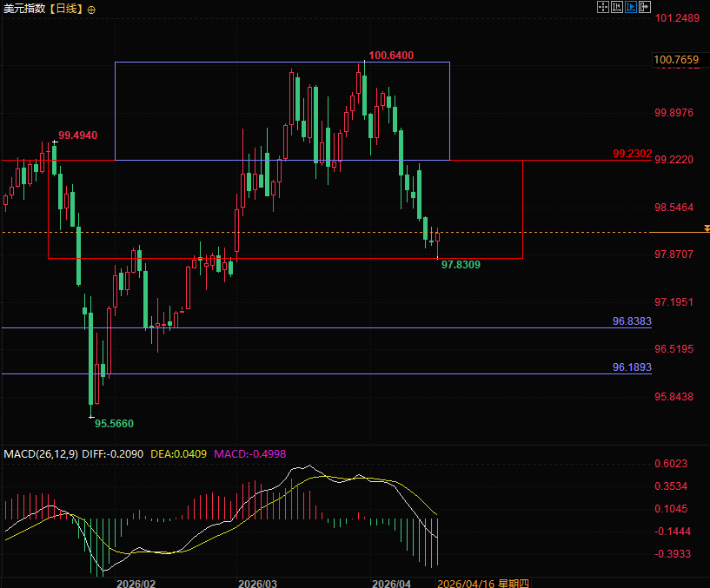Click the MACD(26,12,9) indicator label
Image resolution: width=710 pixels, height=588 pixels.
(x=41, y=454)
